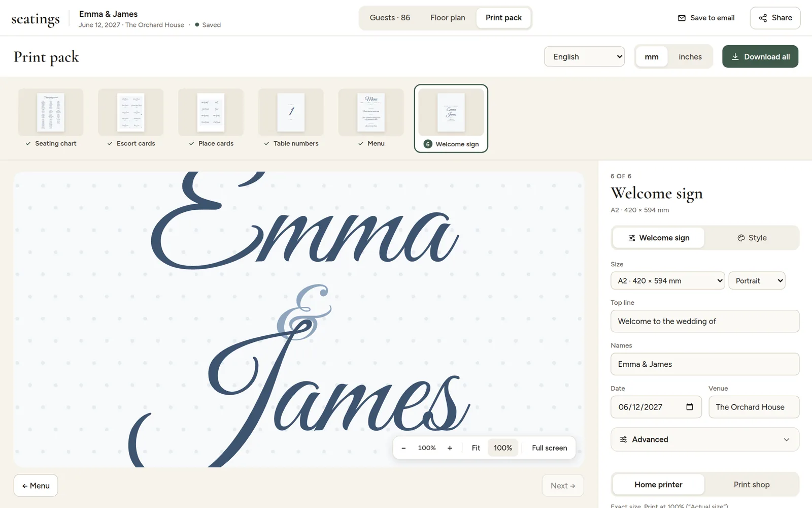Image resolution: width=812 pixels, height=508 pixels.
Task: Zoom out with the minus icon
Action: coord(403,448)
